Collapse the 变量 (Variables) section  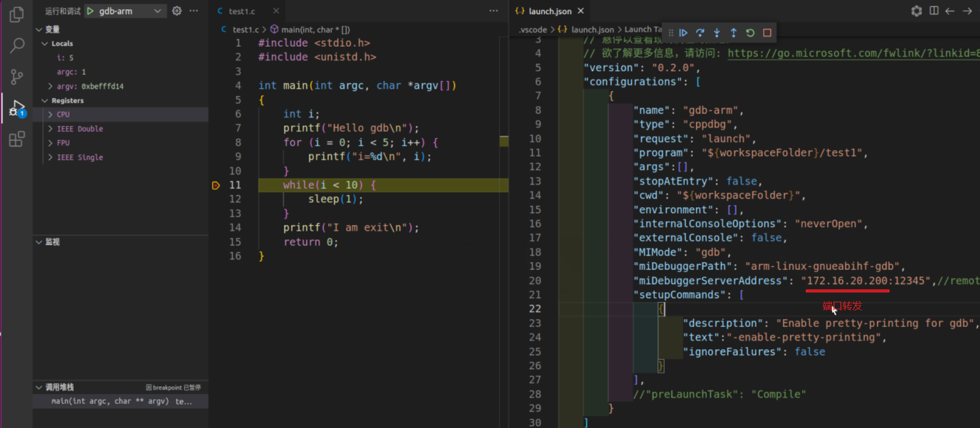point(39,29)
